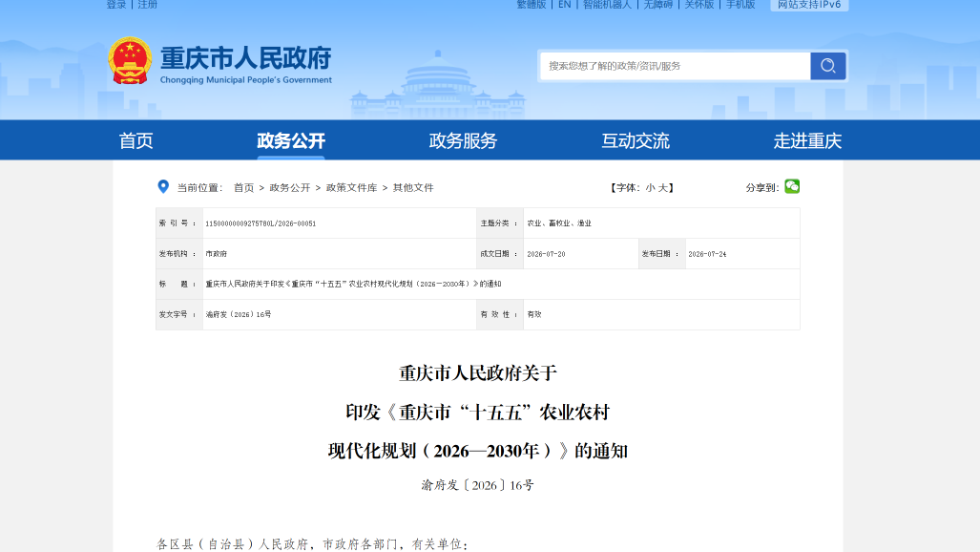Viewport: 980px width, 552px height.
Task: Click the 分享到 label
Action: point(761,188)
